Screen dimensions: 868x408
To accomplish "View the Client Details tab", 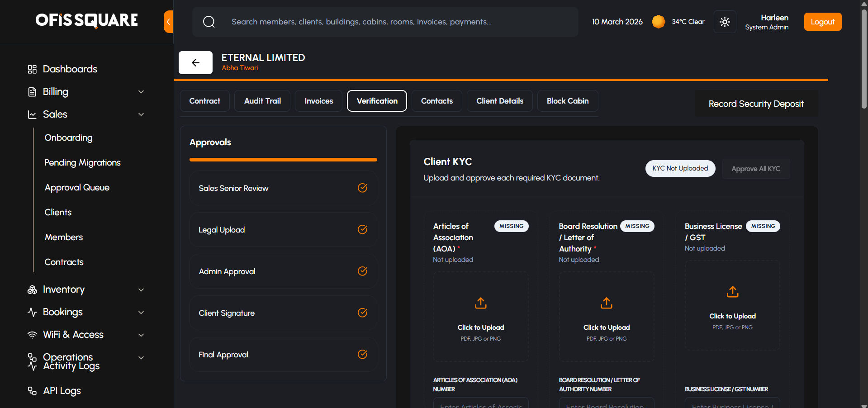I will pyautogui.click(x=500, y=101).
